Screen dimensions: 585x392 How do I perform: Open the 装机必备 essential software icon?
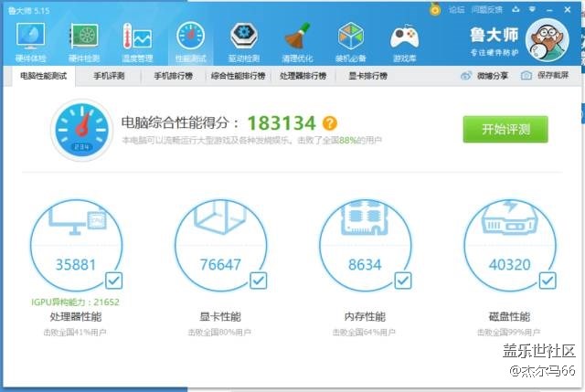click(351, 40)
